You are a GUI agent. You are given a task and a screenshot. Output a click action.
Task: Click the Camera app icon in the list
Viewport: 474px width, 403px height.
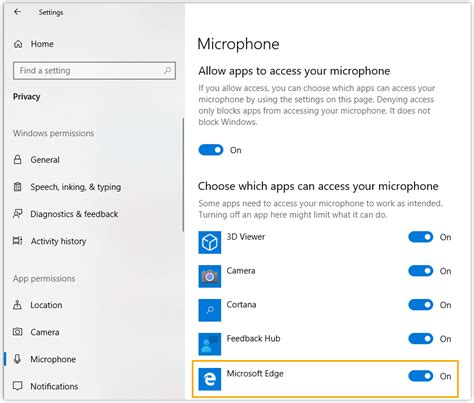[210, 276]
